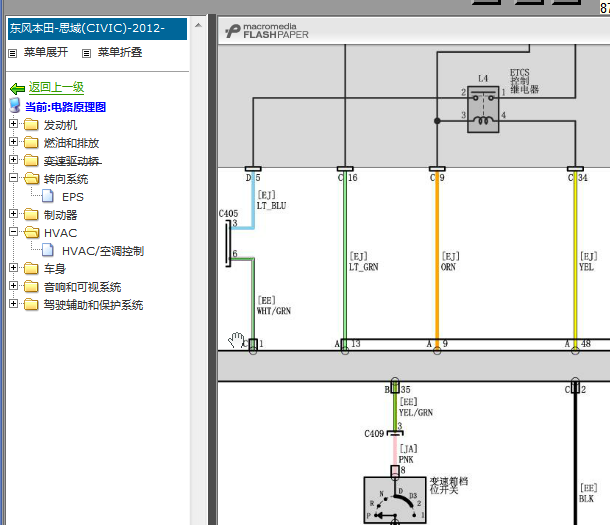Viewport: 610px width, 525px height.
Task: Expand the 制动器 tree node
Action: tap(14, 214)
